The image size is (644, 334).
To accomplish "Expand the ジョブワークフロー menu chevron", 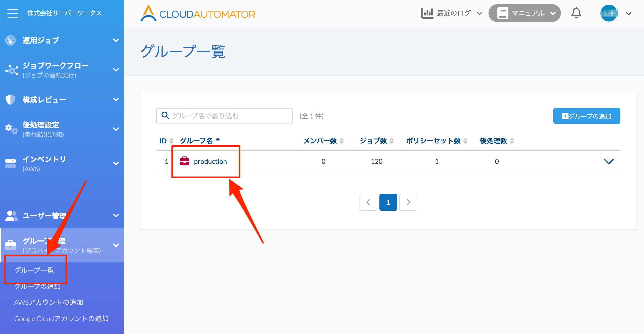I will pos(116,70).
